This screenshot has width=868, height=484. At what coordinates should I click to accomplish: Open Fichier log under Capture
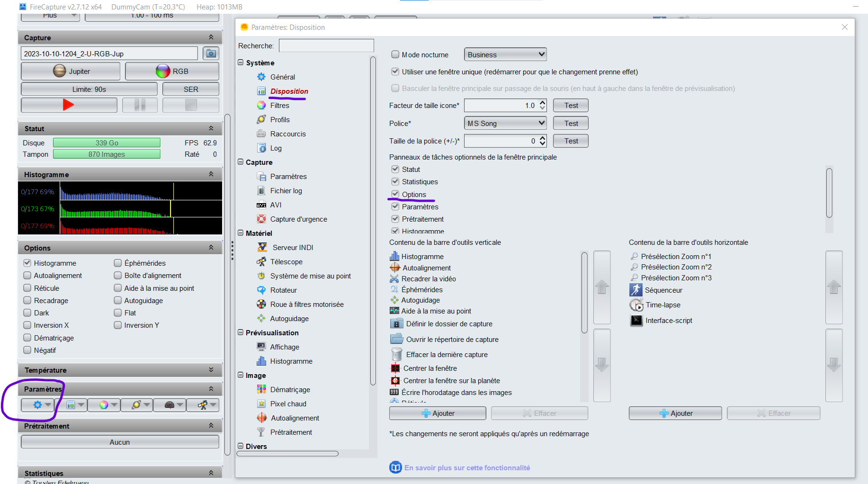tap(286, 190)
